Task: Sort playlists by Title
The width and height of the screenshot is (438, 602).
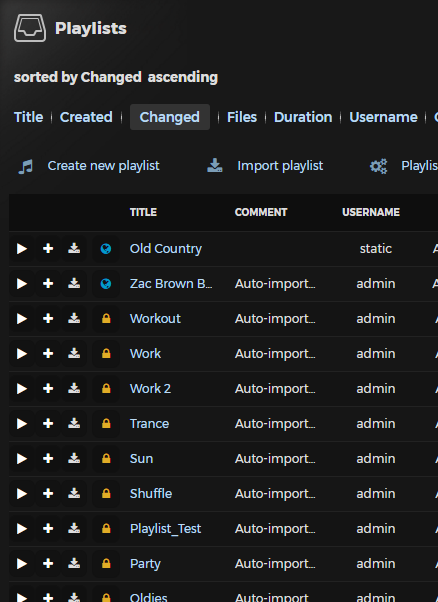Action: click(28, 117)
